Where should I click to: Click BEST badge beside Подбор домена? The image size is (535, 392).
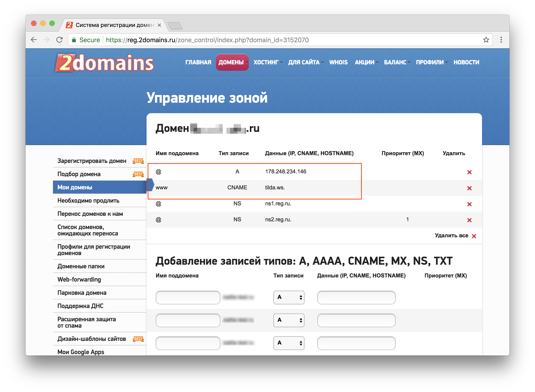[x=138, y=174]
